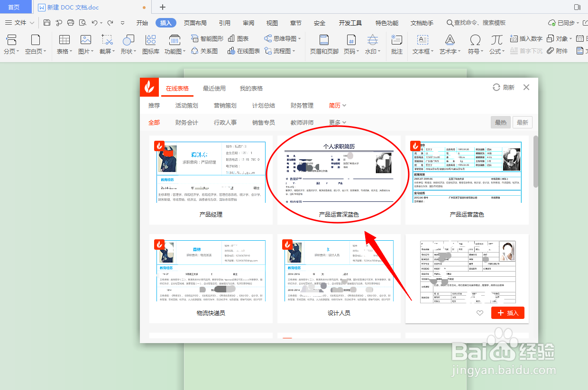Open Page Number (页码) tool
The width and height of the screenshot is (588, 390).
[x=351, y=45]
